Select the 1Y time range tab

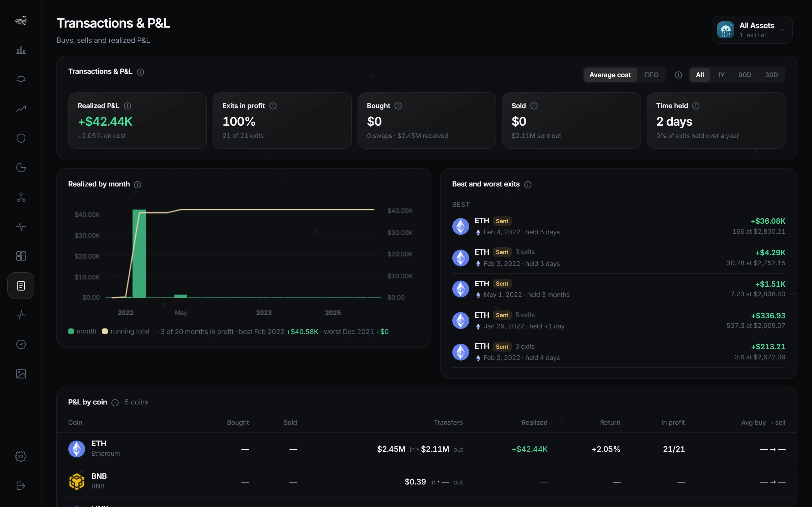pyautogui.click(x=721, y=75)
